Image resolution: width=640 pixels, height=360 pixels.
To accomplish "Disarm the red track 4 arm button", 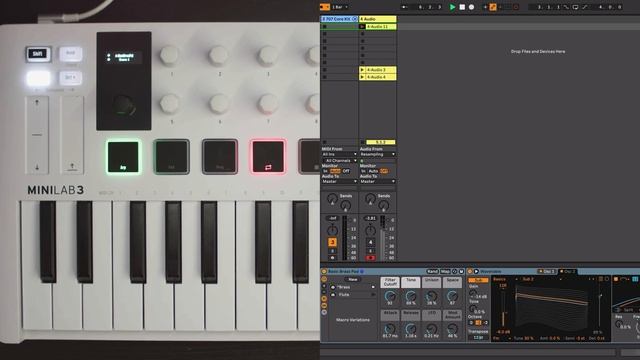I will click(370, 258).
